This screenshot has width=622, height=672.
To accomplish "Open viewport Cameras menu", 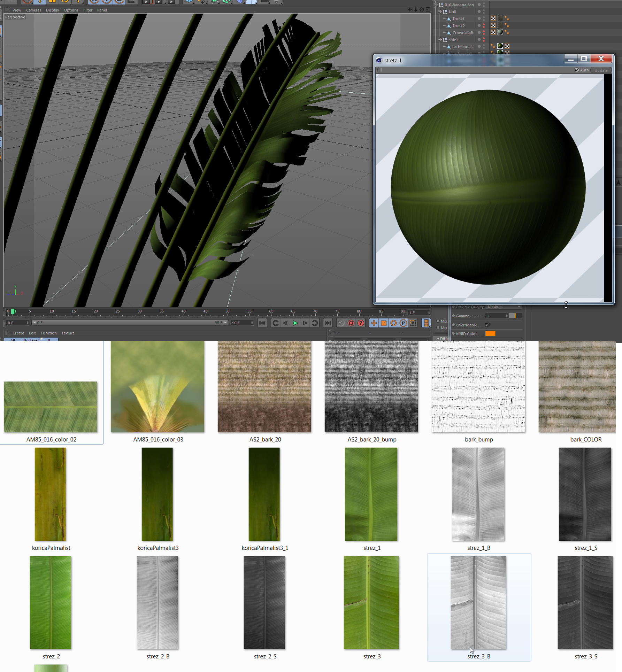I will pyautogui.click(x=33, y=10).
